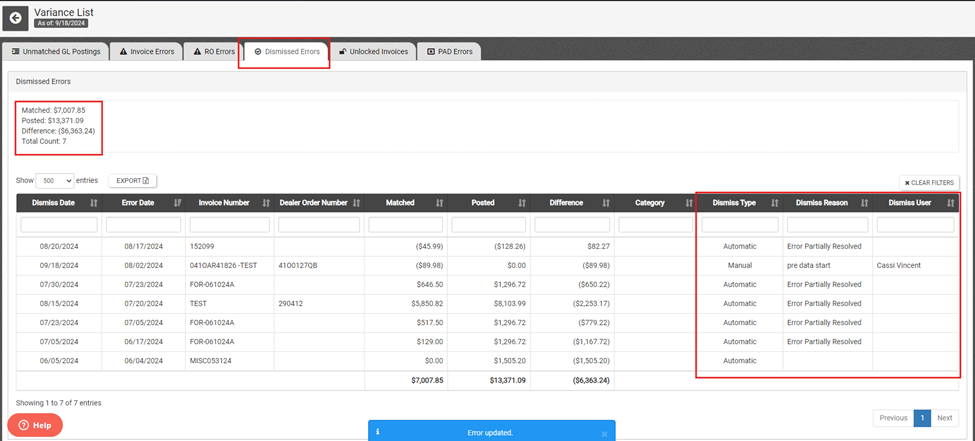Switch to the Invoice Errors tab
The width and height of the screenshot is (975, 441).
[x=147, y=52]
